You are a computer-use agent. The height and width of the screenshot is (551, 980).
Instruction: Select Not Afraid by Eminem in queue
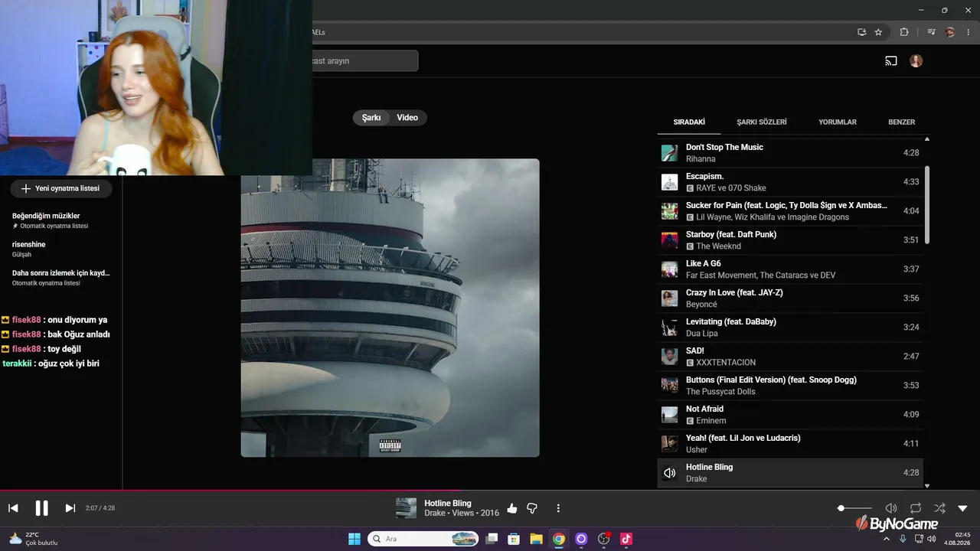tap(790, 415)
